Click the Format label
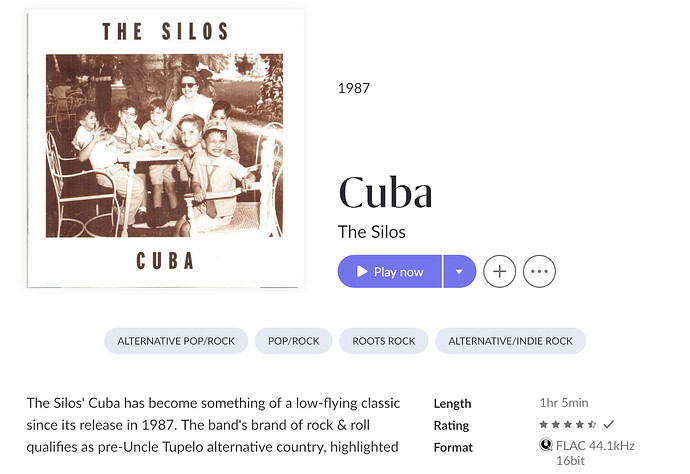The image size is (690, 474). (x=453, y=448)
